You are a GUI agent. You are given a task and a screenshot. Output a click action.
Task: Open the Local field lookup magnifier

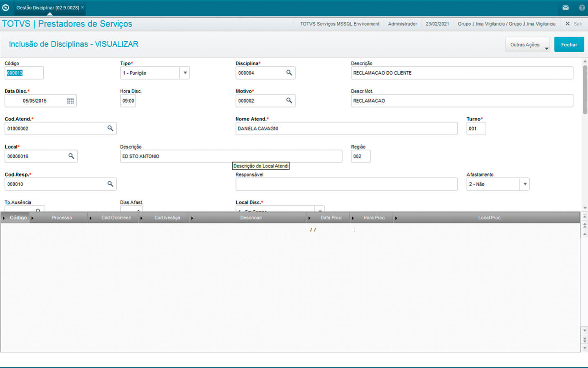(x=71, y=156)
